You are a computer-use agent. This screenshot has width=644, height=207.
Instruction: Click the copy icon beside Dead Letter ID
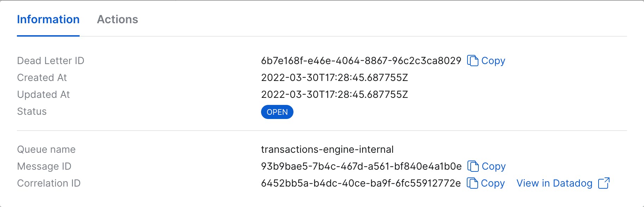coord(472,61)
